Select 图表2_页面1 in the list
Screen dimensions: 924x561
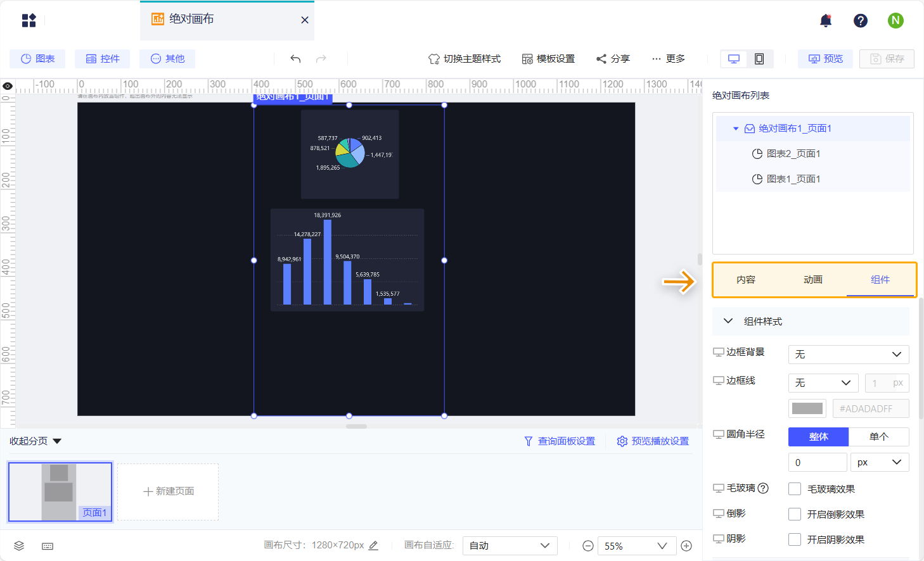[813, 154]
